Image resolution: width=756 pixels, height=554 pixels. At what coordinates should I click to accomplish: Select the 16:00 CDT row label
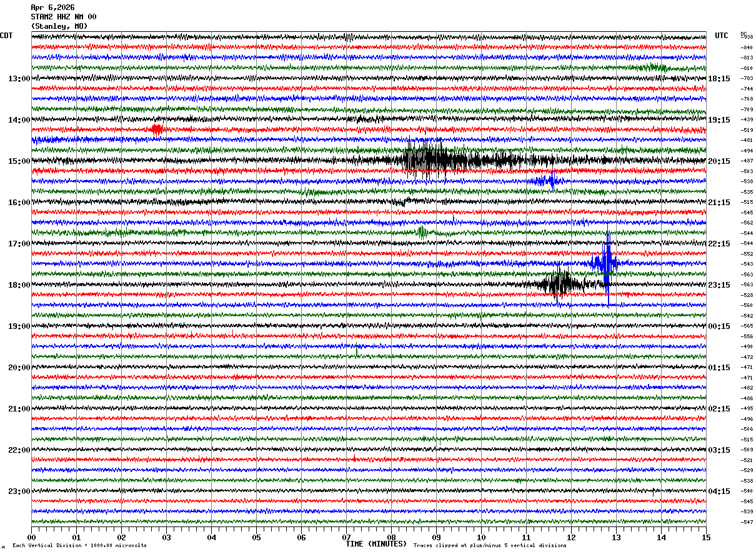click(x=19, y=203)
